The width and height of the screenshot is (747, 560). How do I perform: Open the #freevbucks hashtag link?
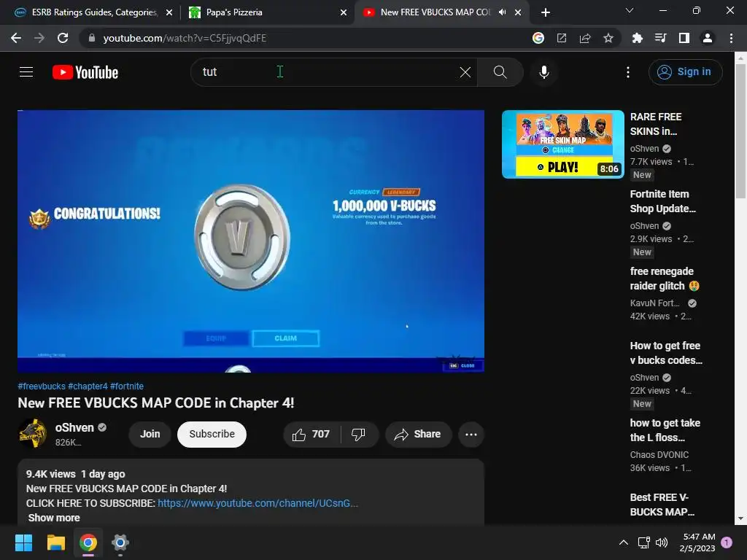point(42,386)
